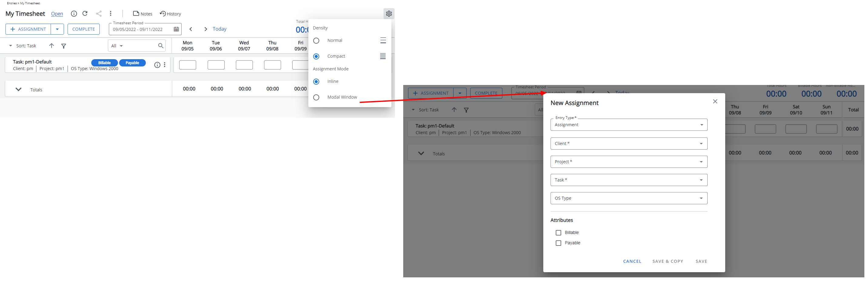Open the Sort: Task dropdown

coord(22,46)
